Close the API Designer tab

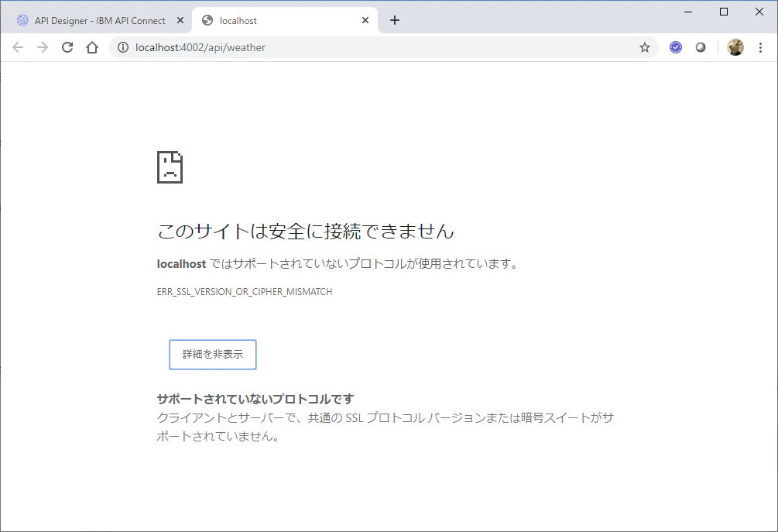point(180,20)
